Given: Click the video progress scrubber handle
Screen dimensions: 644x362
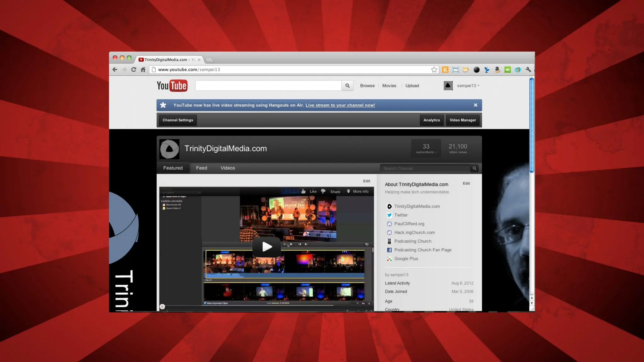Looking at the screenshot, I should [x=162, y=307].
